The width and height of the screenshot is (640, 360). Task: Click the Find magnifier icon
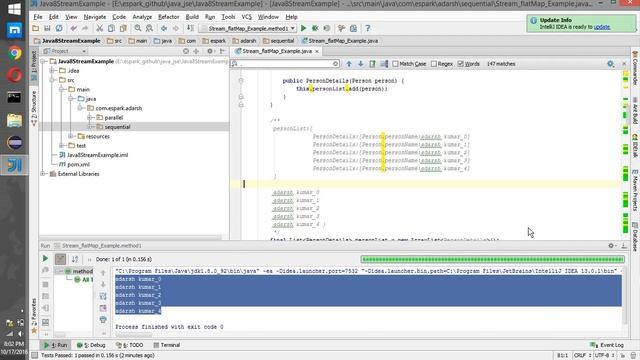(138, 29)
